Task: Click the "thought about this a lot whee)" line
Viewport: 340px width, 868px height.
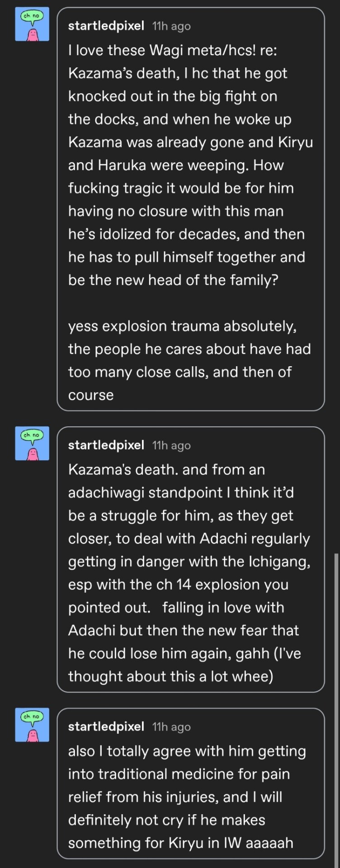Action: (x=170, y=676)
